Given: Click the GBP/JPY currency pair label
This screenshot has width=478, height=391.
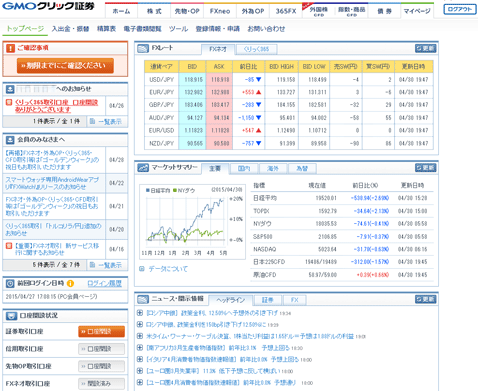Looking at the screenshot, I should (161, 105).
